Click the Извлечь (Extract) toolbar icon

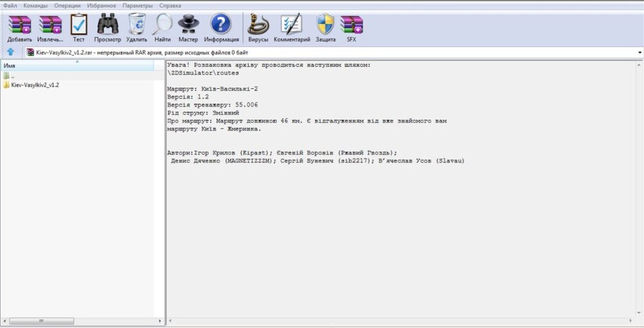(50, 25)
